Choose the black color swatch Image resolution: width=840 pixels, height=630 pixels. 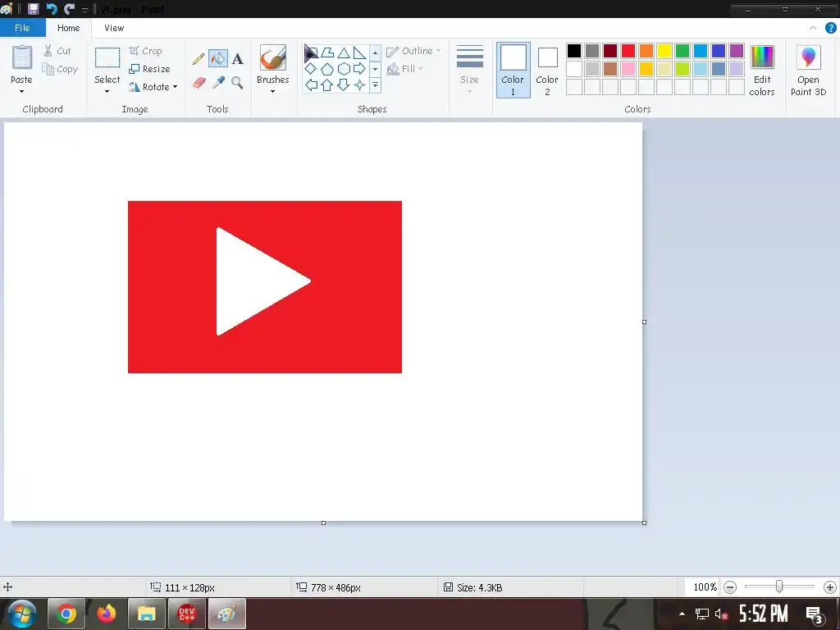pyautogui.click(x=574, y=51)
